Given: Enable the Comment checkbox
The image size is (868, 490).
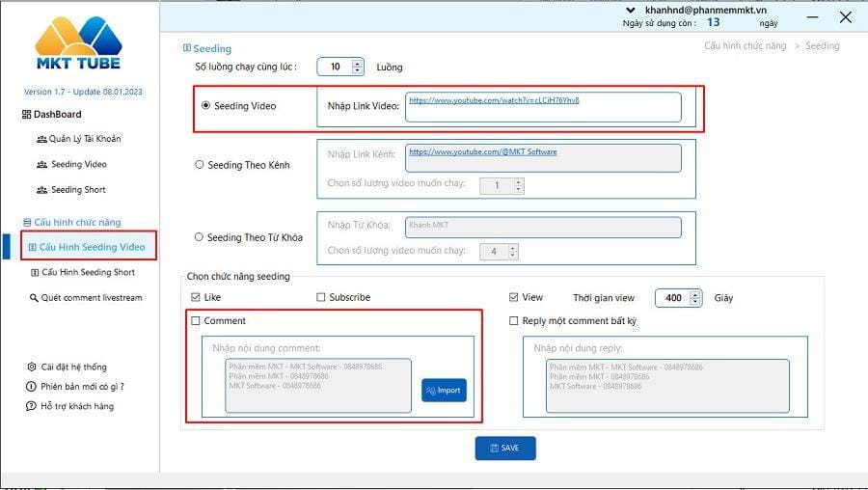Looking at the screenshot, I should [196, 320].
